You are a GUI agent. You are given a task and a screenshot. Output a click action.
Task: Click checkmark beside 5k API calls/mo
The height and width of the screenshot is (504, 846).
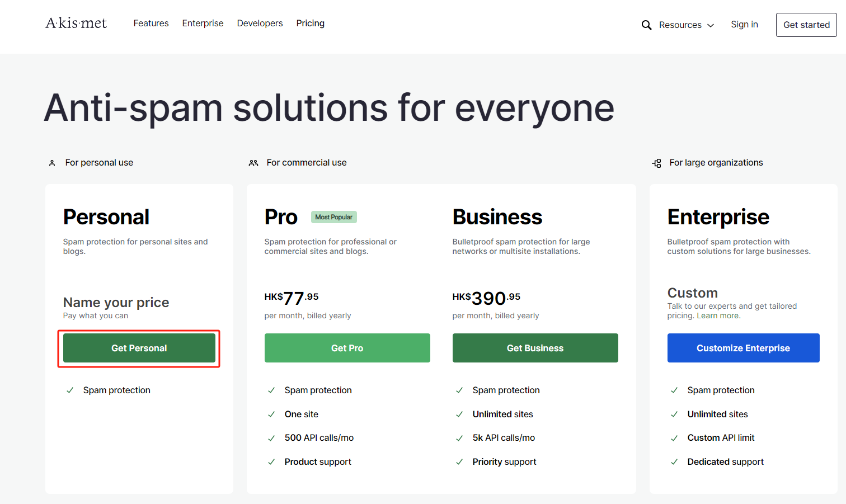(x=459, y=438)
